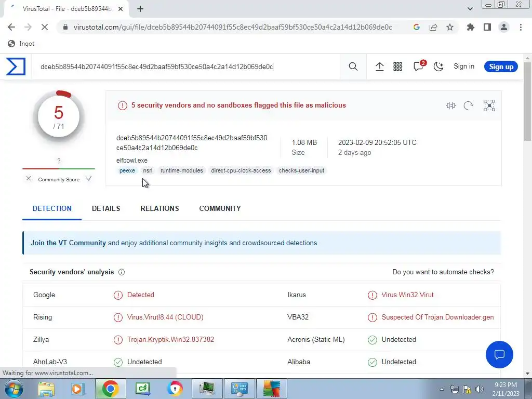Click the Google vendor Detected result
The image size is (532, 399).
tap(140, 295)
